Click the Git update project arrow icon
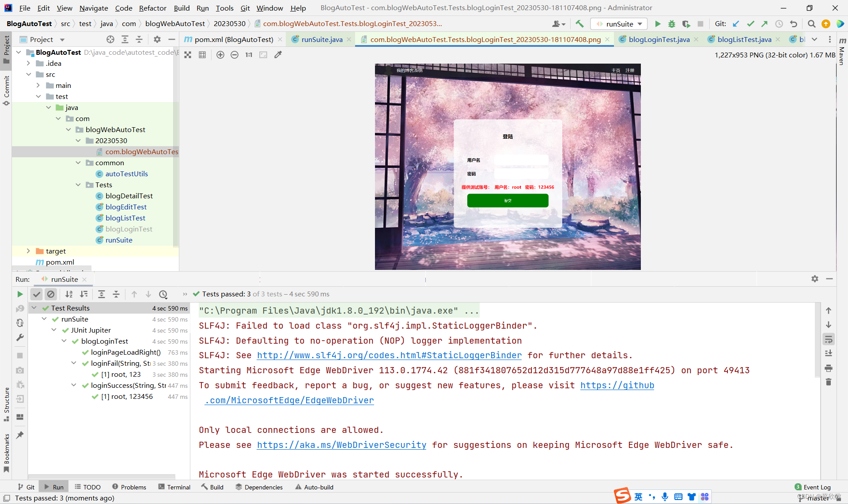The image size is (848, 504). tap(736, 24)
